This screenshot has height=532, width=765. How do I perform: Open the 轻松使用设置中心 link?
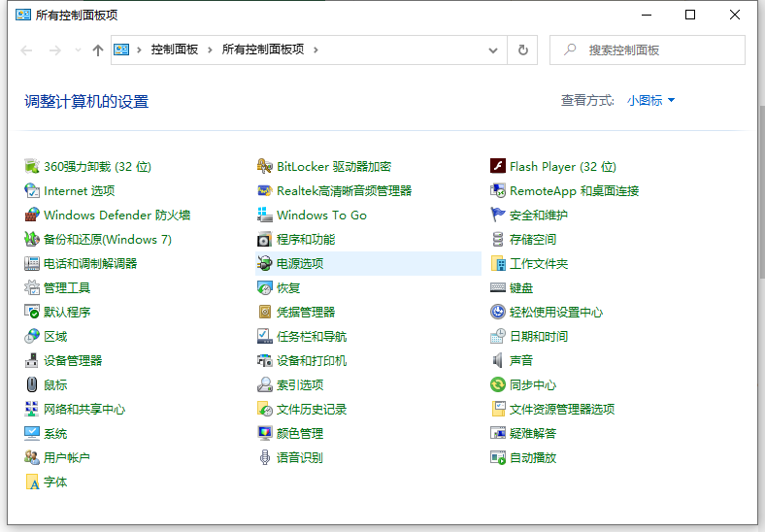[556, 313]
